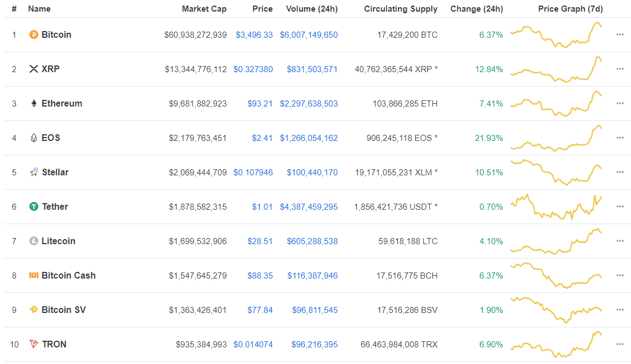Sort table by Market Cap column header

[x=204, y=9]
